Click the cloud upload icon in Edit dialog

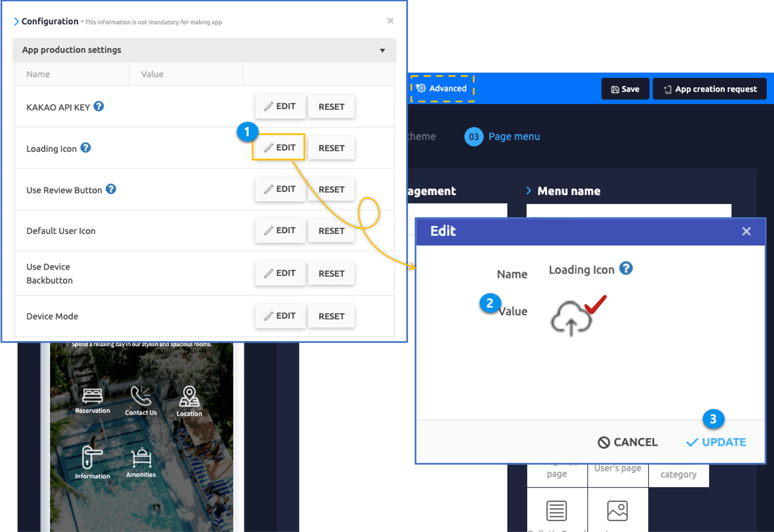tap(571, 319)
